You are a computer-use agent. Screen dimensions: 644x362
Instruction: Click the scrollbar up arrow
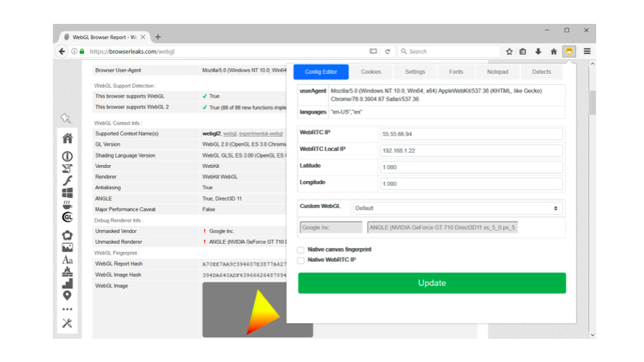pos(593,64)
